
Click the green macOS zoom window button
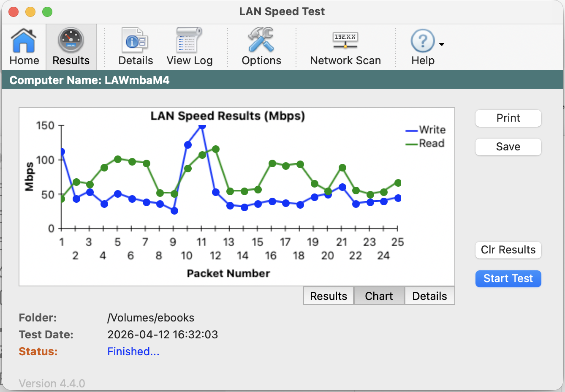[x=47, y=12]
